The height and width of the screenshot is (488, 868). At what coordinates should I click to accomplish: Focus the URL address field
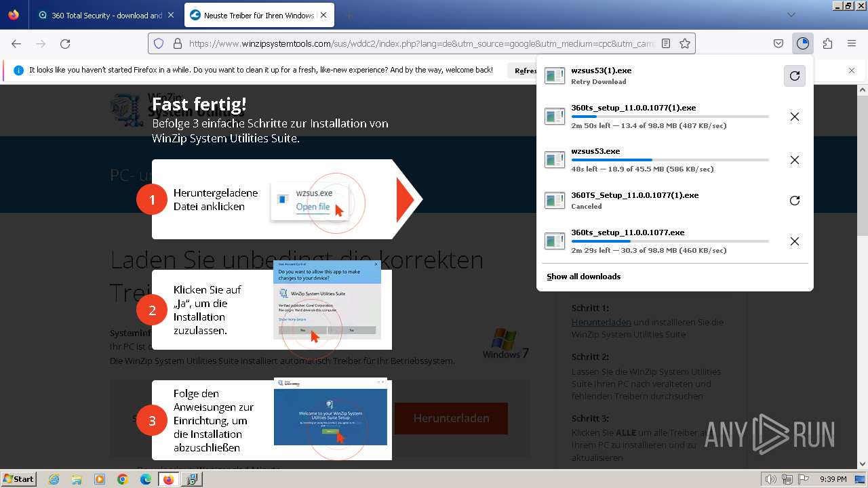tap(420, 43)
